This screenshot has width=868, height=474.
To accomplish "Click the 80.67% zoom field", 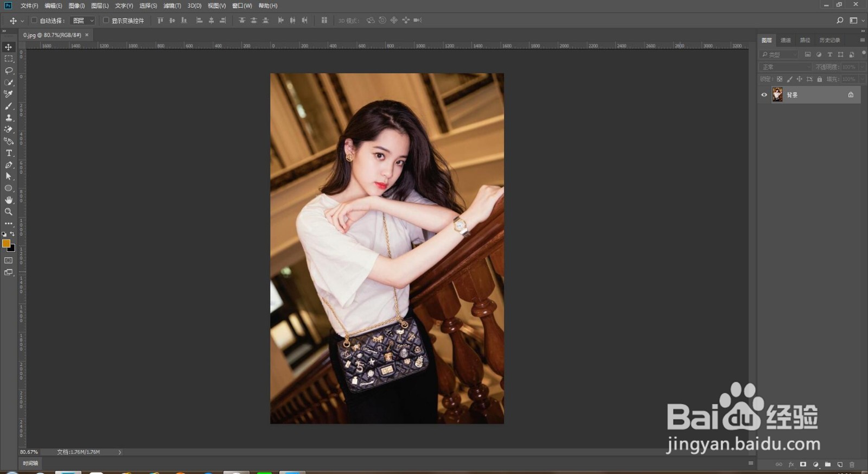I will click(29, 452).
